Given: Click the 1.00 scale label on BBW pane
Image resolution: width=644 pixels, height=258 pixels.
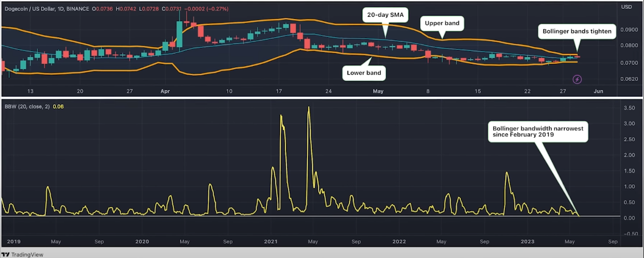Looking at the screenshot, I should pyautogui.click(x=629, y=187).
